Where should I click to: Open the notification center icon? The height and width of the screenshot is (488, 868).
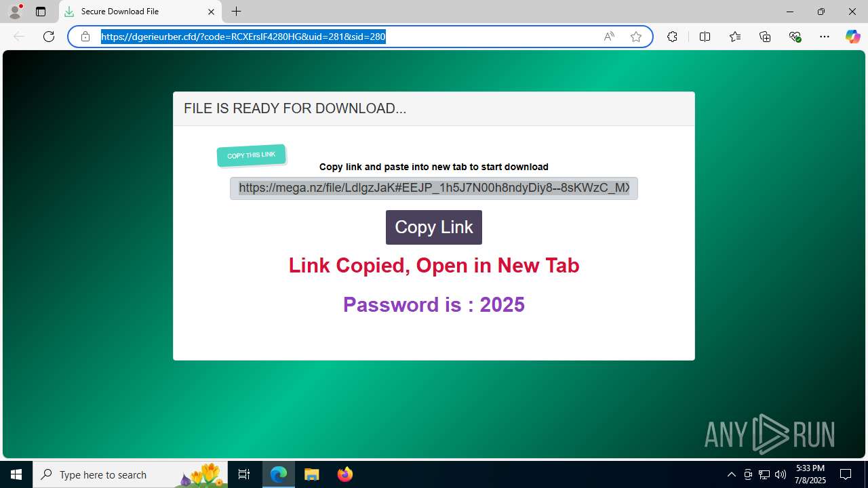tap(846, 474)
